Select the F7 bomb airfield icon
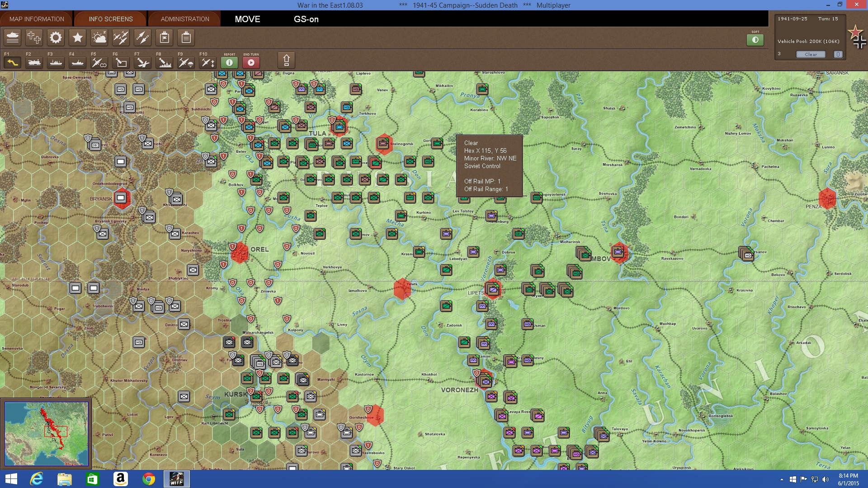The width and height of the screenshot is (868, 488). (142, 62)
